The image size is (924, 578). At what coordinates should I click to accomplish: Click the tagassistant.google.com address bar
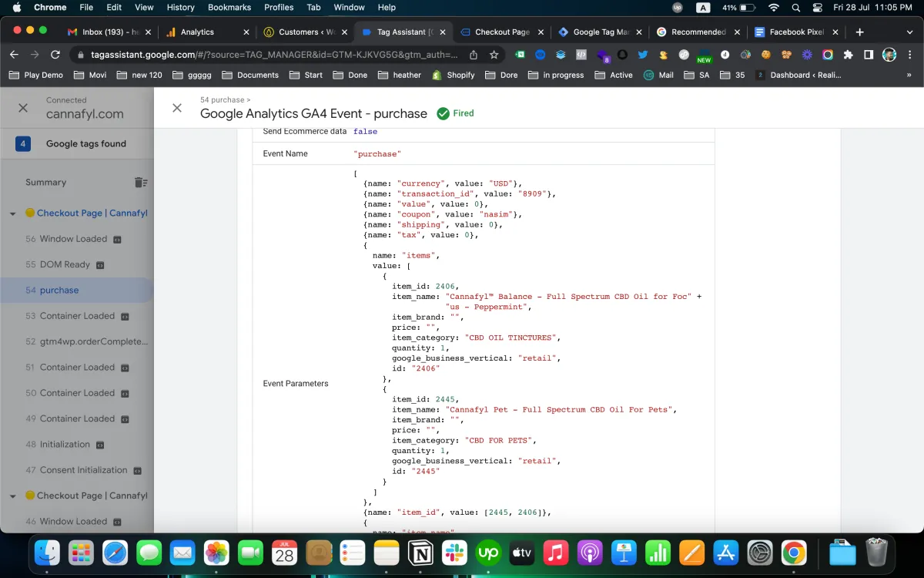(x=273, y=55)
